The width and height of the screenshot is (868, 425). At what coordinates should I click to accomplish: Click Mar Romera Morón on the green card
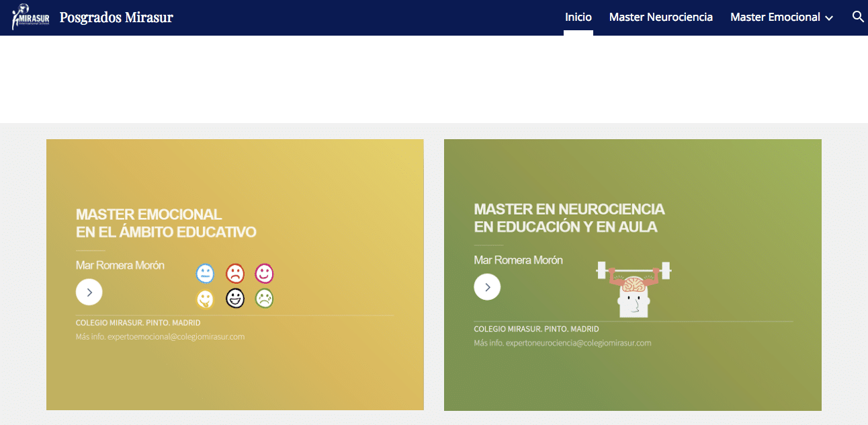tap(519, 260)
